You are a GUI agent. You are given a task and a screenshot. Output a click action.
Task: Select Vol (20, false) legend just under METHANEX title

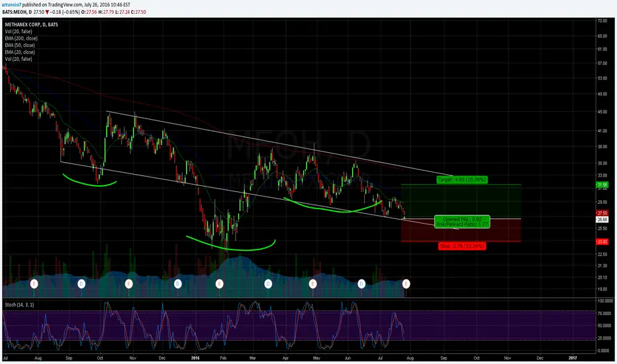[19, 32]
